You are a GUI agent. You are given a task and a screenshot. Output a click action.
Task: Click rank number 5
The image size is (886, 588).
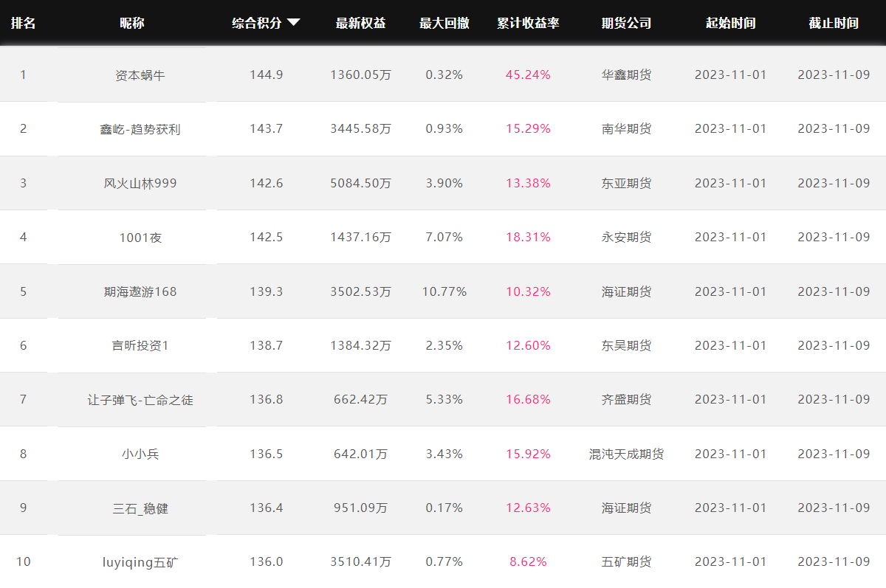(23, 291)
